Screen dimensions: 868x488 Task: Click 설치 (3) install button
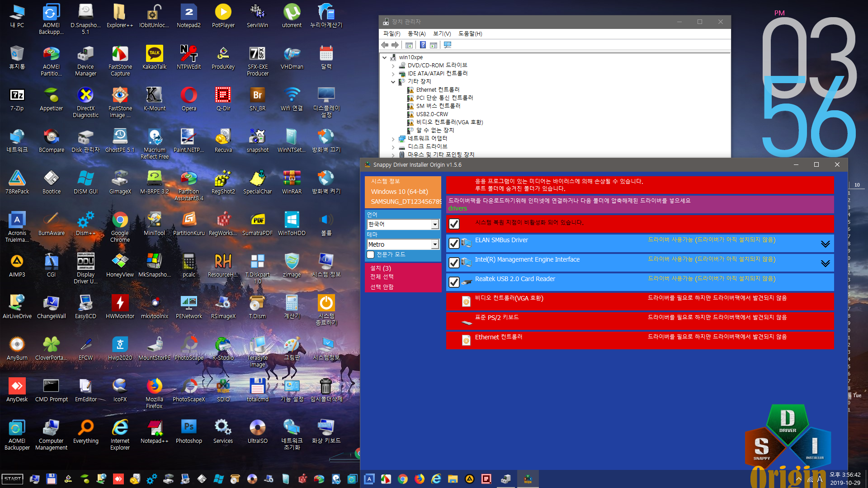coord(381,268)
